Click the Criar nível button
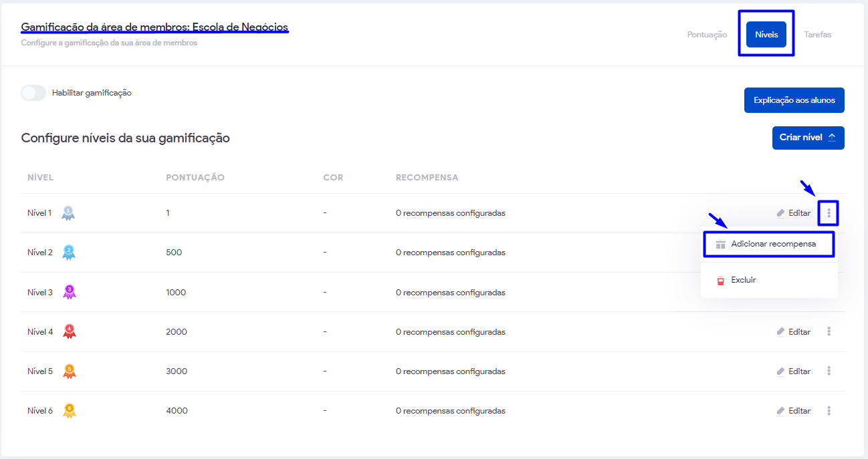The image size is (868, 459). click(808, 138)
